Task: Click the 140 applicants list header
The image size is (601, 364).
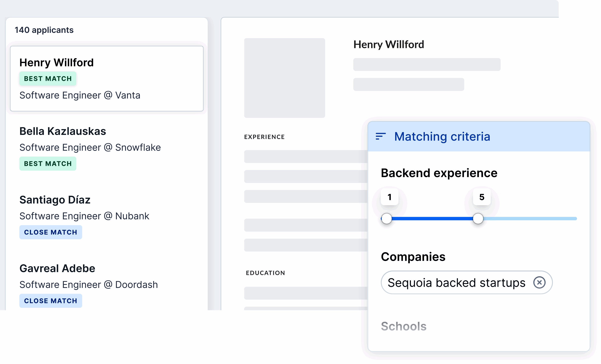Action: click(44, 30)
